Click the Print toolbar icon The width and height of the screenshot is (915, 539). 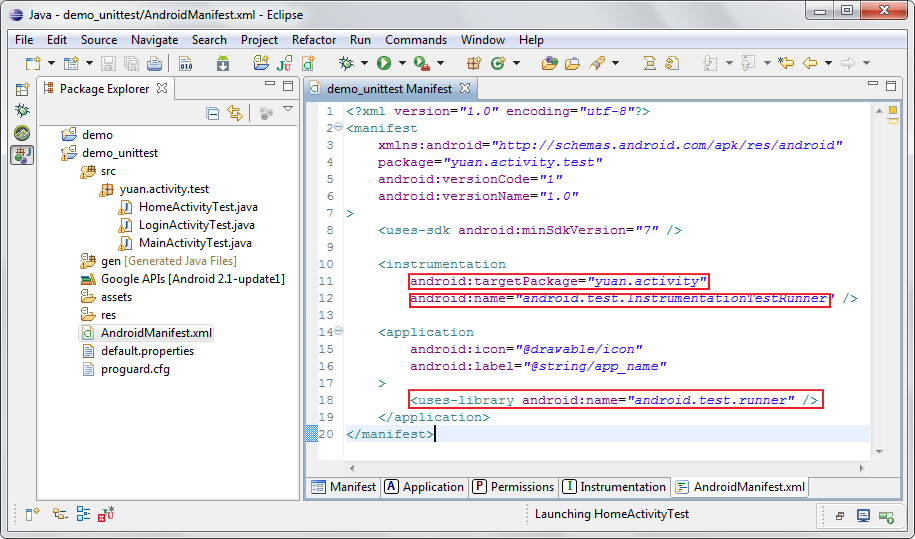tap(155, 63)
